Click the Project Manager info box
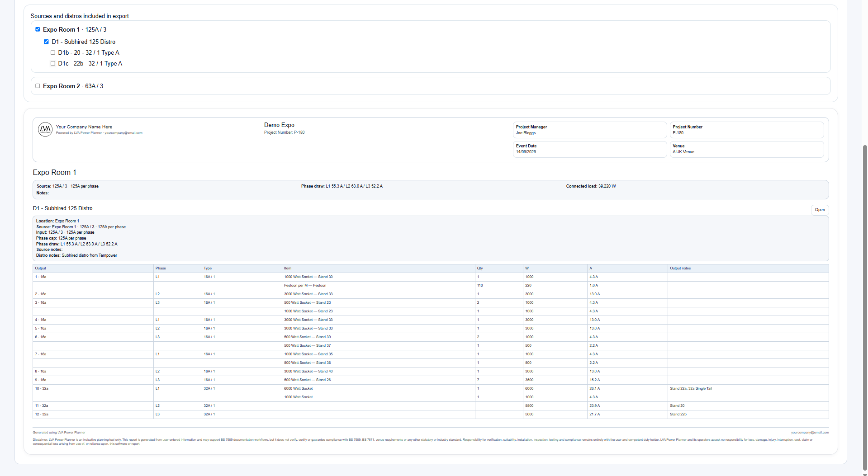868x476 pixels. pos(590,130)
